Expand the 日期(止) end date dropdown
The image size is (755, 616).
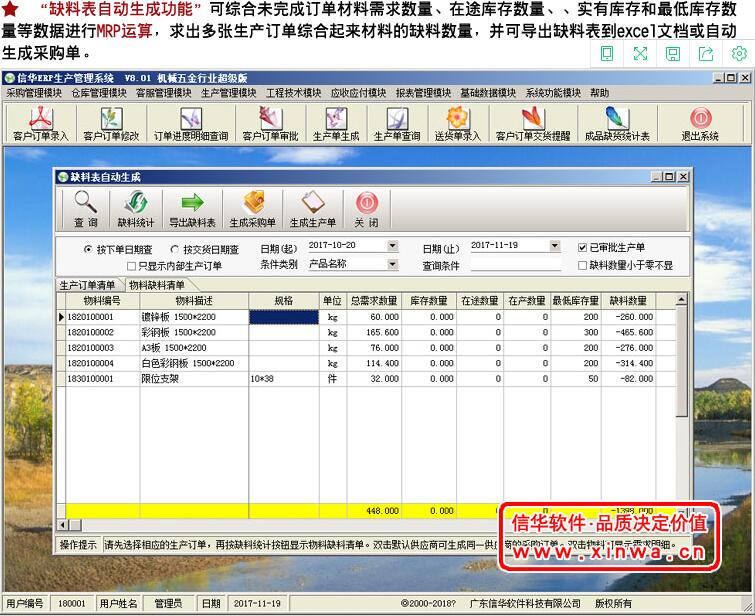click(x=554, y=246)
